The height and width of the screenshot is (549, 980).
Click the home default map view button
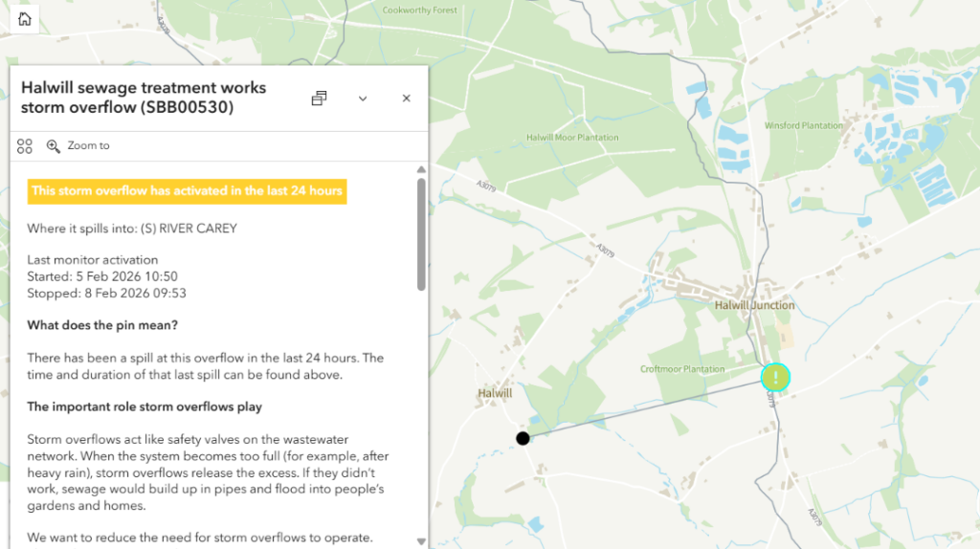pyautogui.click(x=24, y=18)
